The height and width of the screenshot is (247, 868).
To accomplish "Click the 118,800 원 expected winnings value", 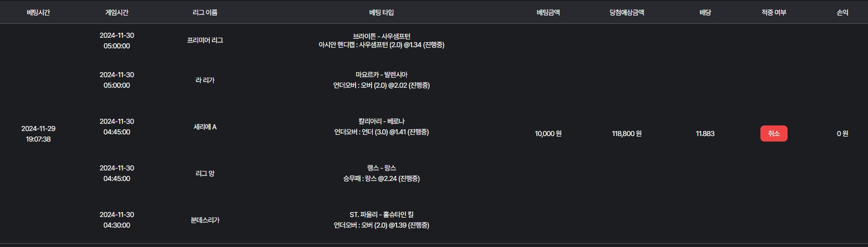I will pos(626,134).
